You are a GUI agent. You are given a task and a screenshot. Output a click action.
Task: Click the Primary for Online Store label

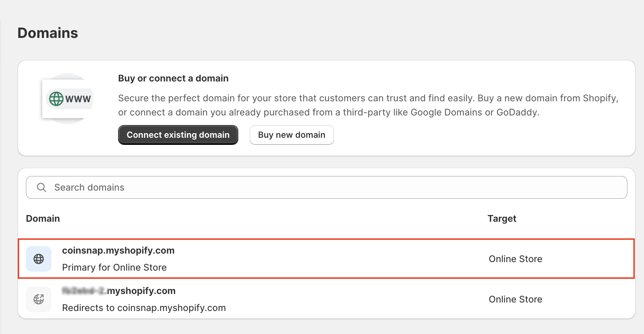tap(114, 267)
